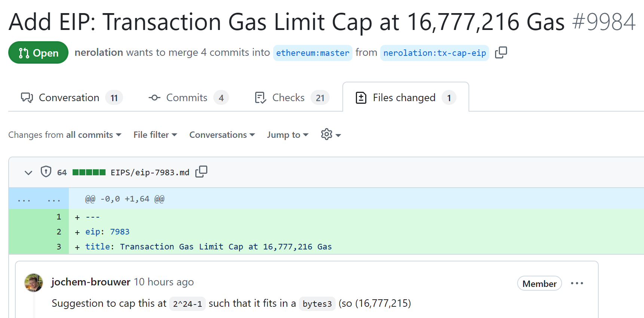Open the nerolation user profile link
Viewport: 644px width, 318px height.
coord(99,52)
